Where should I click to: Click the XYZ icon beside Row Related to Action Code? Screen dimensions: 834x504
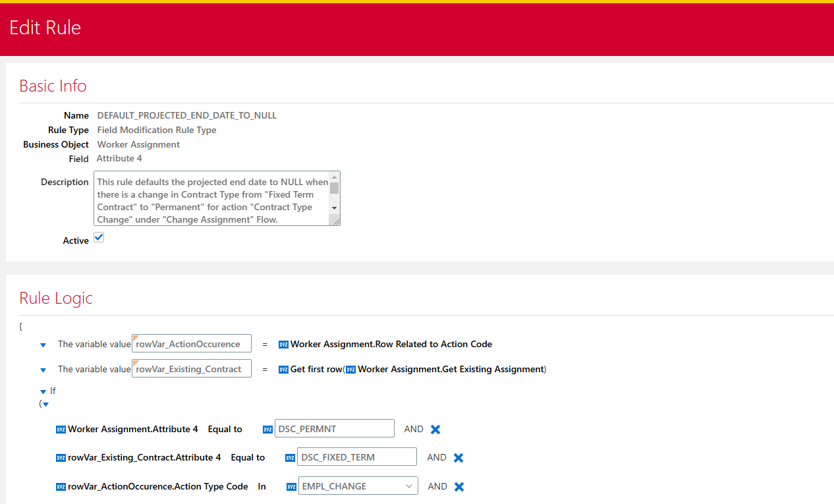point(283,344)
